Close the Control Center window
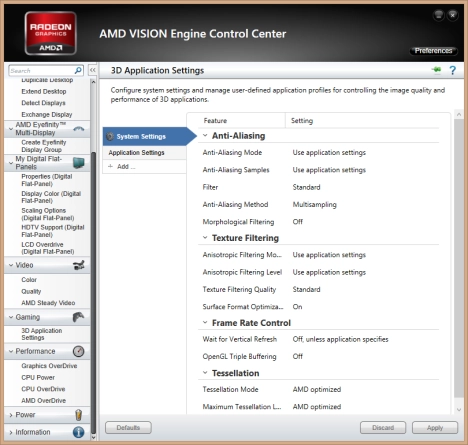Image resolution: width=468 pixels, height=445 pixels. [452, 15]
